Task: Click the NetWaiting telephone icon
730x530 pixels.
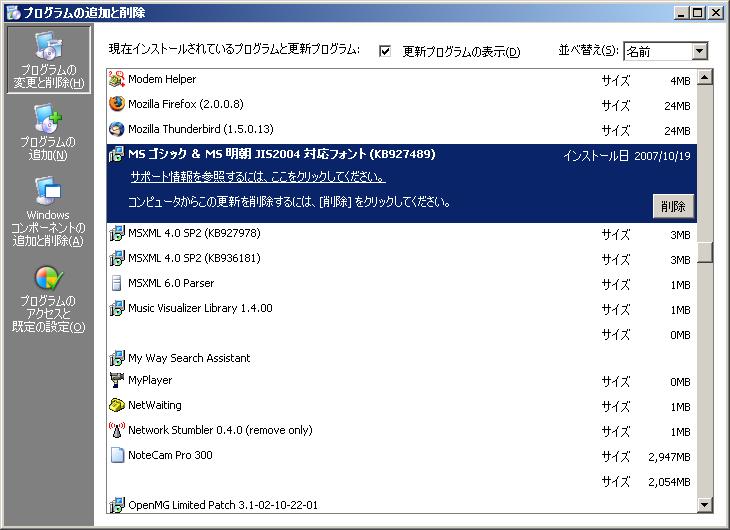Action: pyautogui.click(x=117, y=405)
